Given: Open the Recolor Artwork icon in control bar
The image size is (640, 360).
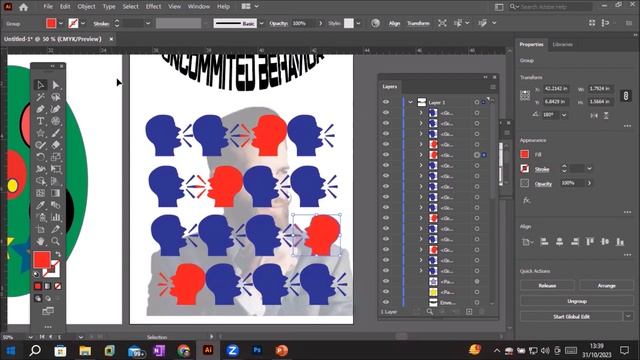Looking at the screenshot, I should [376, 23].
